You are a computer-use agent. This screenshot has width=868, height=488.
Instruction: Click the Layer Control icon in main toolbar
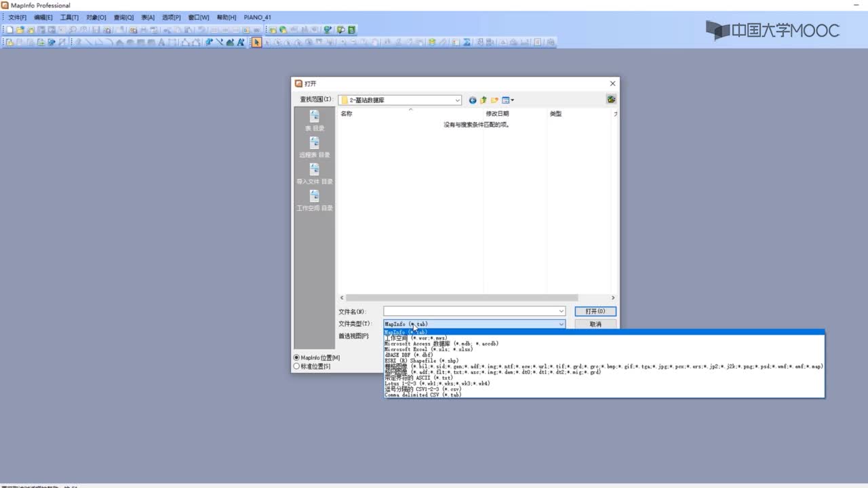coord(431,42)
